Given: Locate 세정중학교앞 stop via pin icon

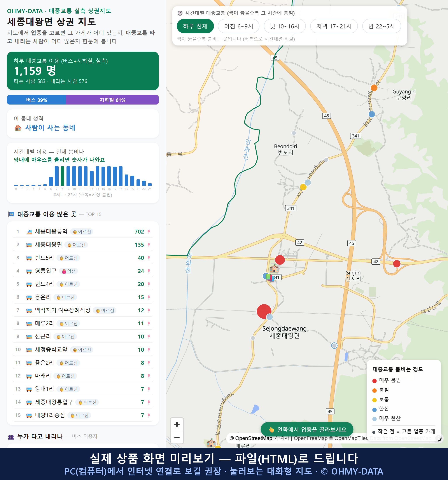Looking at the screenshot, I should [x=149, y=350].
